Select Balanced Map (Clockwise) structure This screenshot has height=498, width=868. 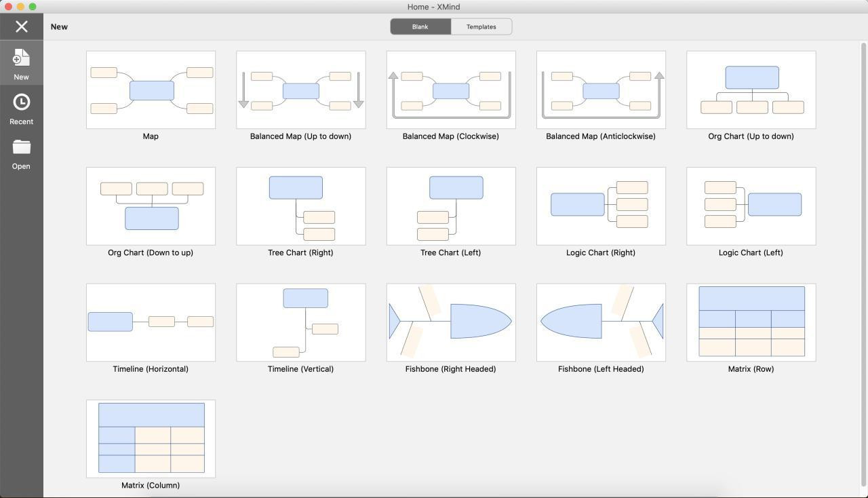451,90
